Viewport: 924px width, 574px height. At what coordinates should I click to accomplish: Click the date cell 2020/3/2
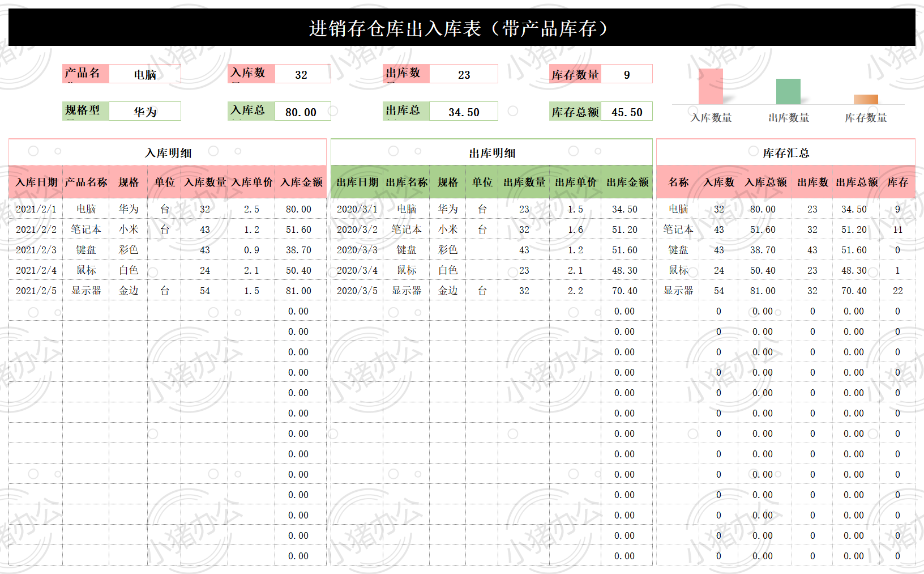(x=357, y=229)
